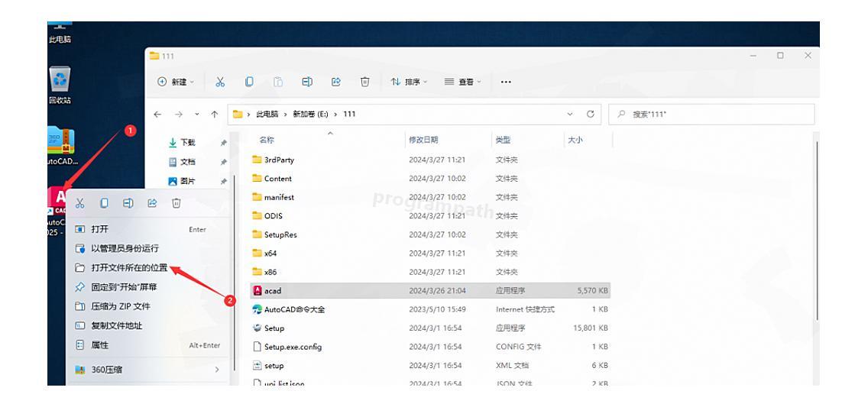The height and width of the screenshot is (407, 868).
Task: Select the x64 folder row
Action: point(430,254)
